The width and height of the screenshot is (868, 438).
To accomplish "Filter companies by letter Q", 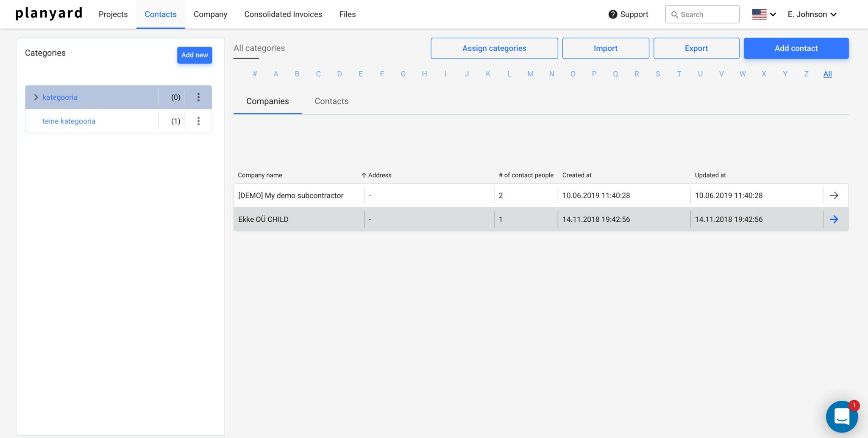I will click(615, 74).
